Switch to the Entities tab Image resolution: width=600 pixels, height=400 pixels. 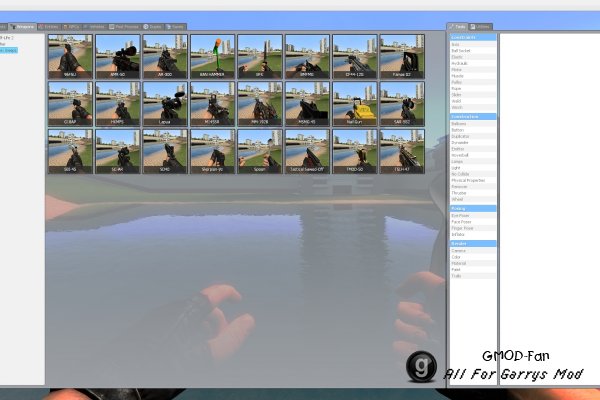tap(48, 27)
